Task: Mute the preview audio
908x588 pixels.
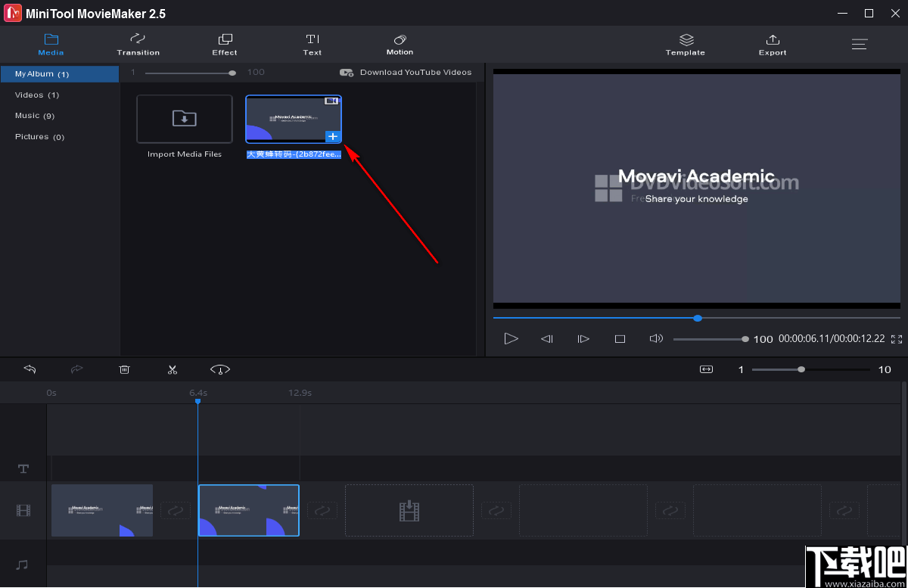Action: point(655,339)
